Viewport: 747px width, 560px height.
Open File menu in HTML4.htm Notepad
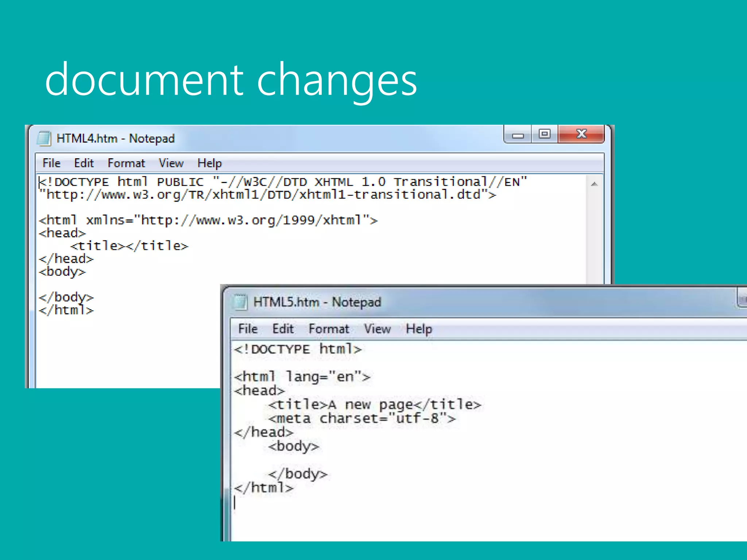point(51,163)
